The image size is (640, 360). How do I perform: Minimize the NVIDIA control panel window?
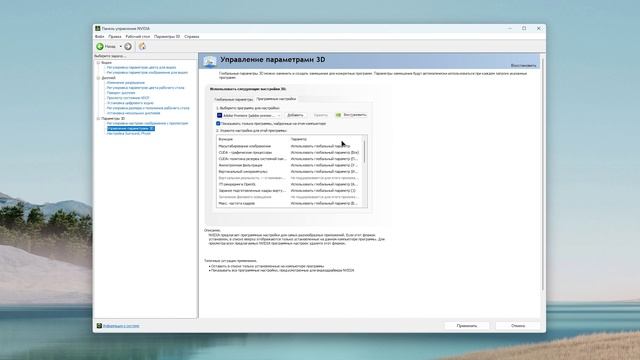(x=510, y=29)
